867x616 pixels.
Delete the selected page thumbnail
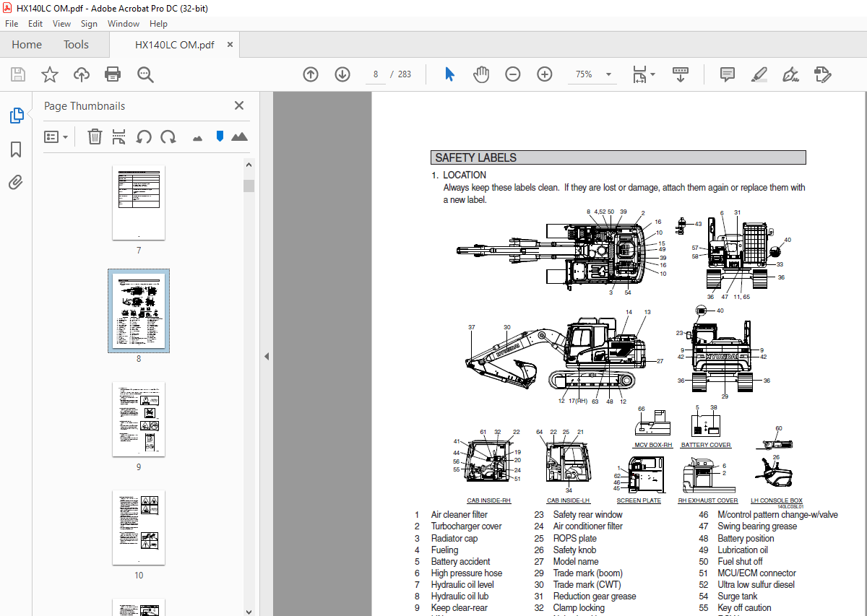[x=95, y=136]
